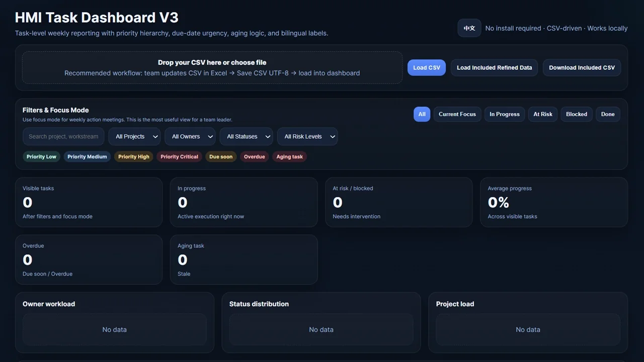Screen dimensions: 644x362
Task: Click the HMI Task Dashboard V3 title
Action: tap(97, 18)
